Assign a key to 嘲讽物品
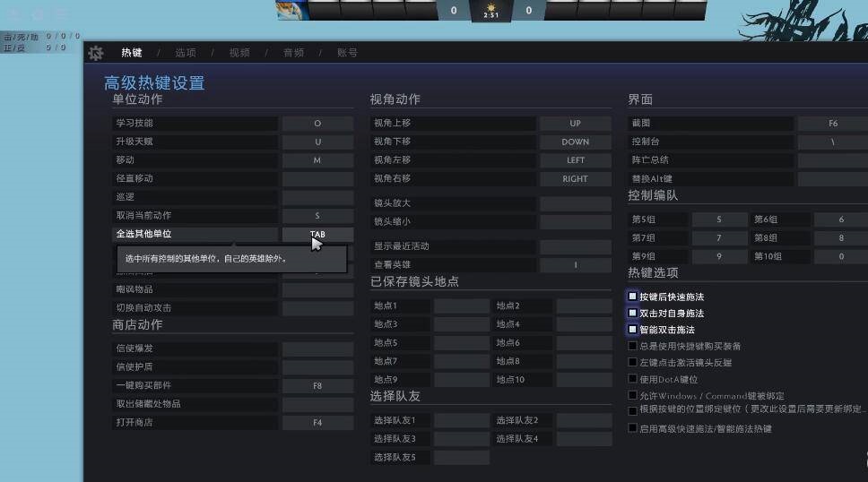Image resolution: width=868 pixels, height=482 pixels. pyautogui.click(x=317, y=289)
